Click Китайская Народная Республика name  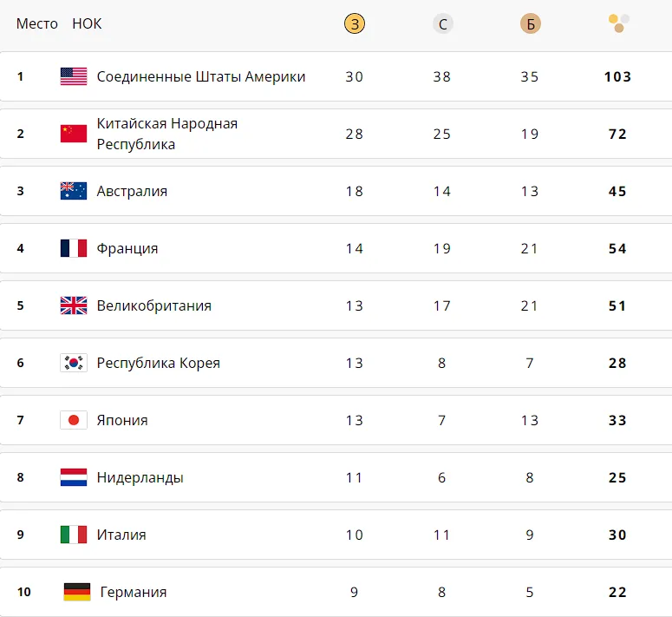167,134
